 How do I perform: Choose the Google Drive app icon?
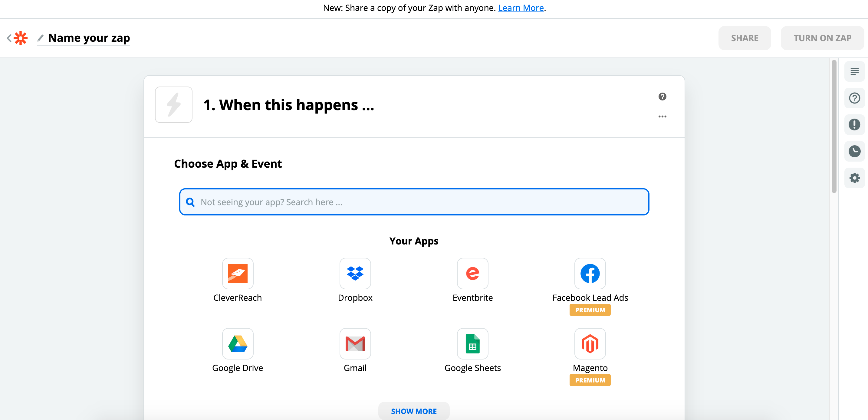[238, 343]
